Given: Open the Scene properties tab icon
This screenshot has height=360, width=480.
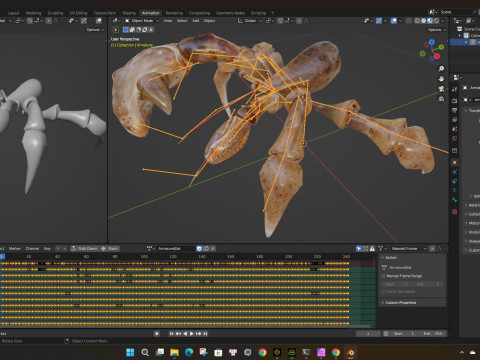Looking at the screenshot, I should click(x=455, y=129).
